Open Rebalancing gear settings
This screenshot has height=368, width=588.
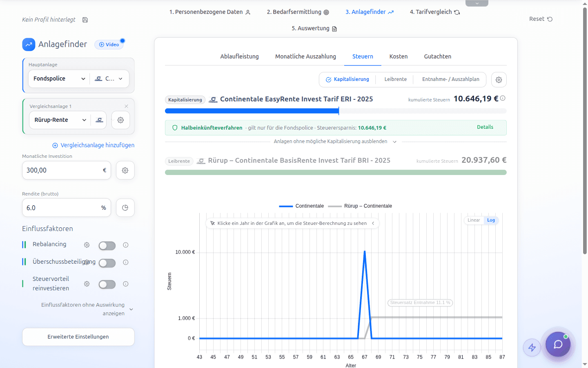[x=87, y=245]
